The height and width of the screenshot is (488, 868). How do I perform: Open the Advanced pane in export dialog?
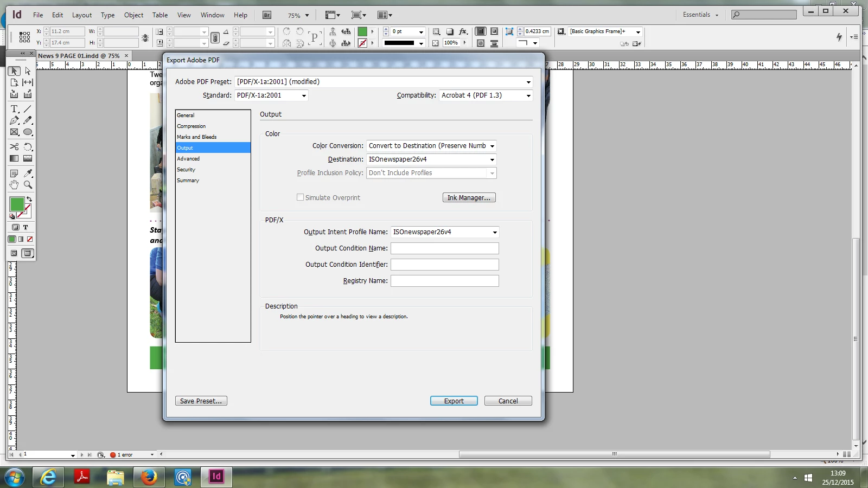(213, 159)
